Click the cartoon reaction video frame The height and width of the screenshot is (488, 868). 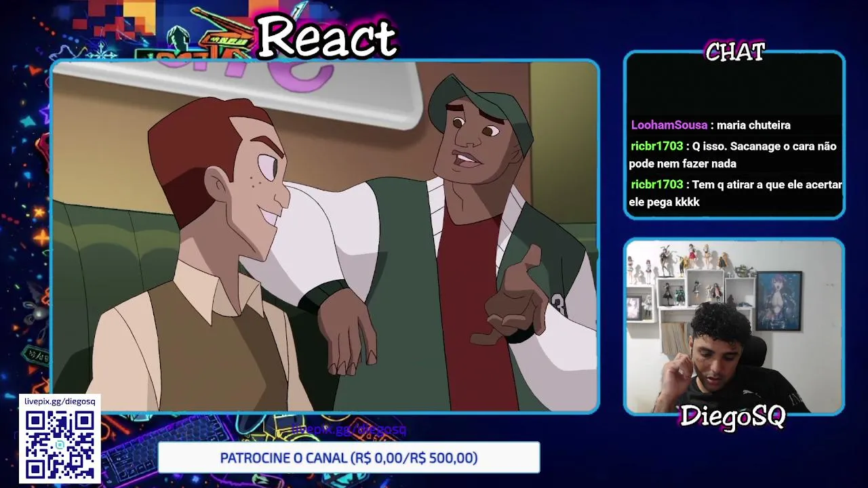pos(325,237)
